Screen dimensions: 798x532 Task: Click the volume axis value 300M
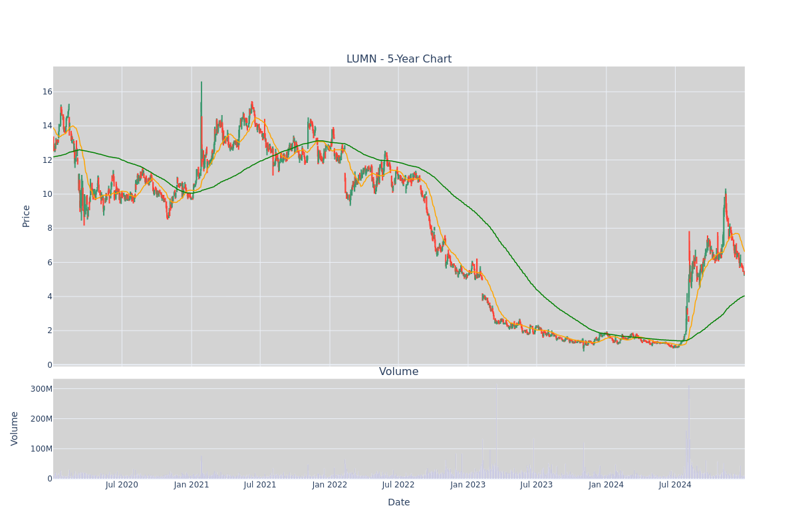[41, 389]
